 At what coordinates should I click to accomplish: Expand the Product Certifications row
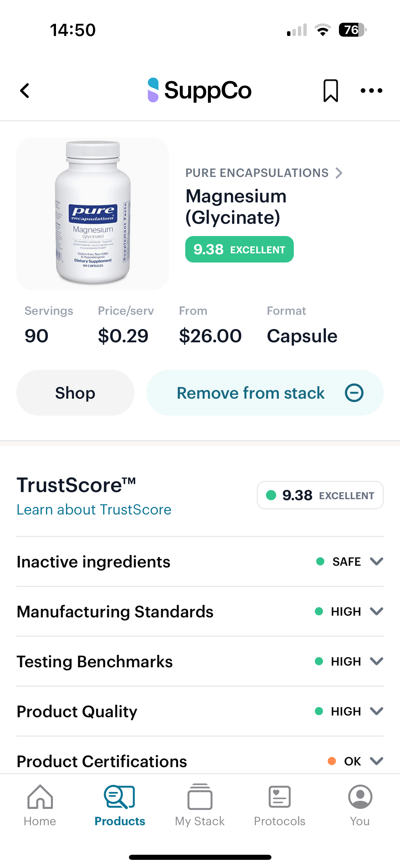376,761
